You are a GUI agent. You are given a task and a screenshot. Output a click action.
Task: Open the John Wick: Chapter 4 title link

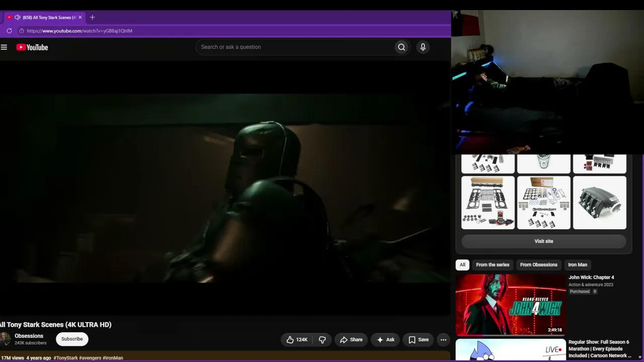pyautogui.click(x=591, y=278)
